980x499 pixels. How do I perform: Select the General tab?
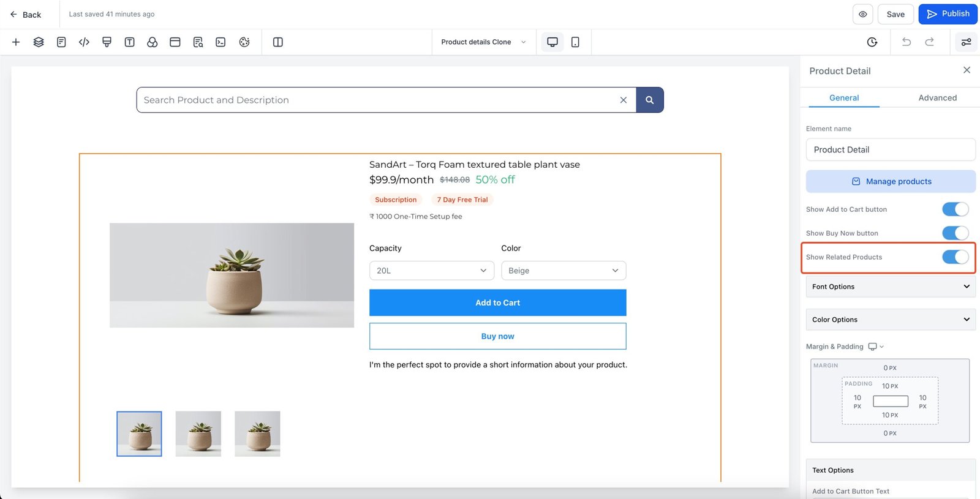click(843, 98)
